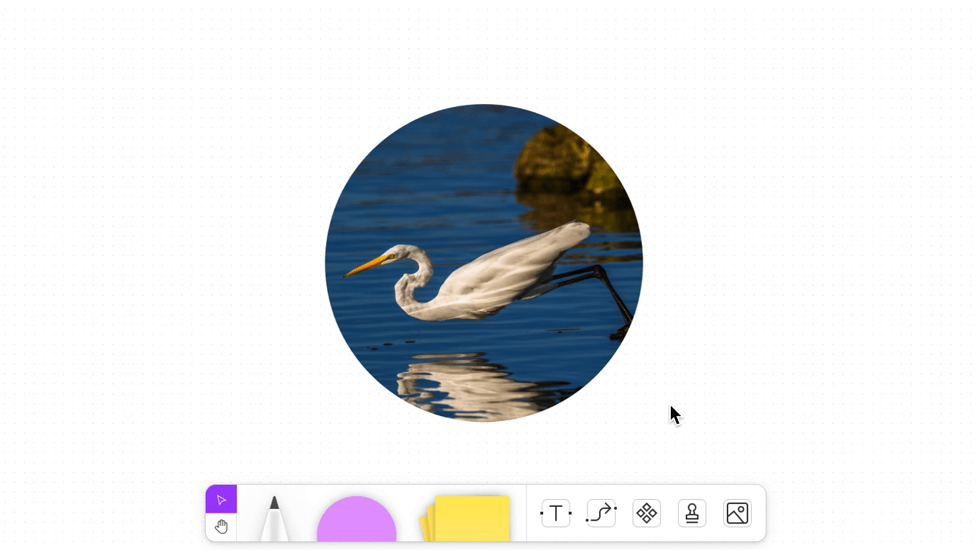Viewport: 980px width, 550px height.
Task: Activate the connector line tool
Action: pos(601,513)
